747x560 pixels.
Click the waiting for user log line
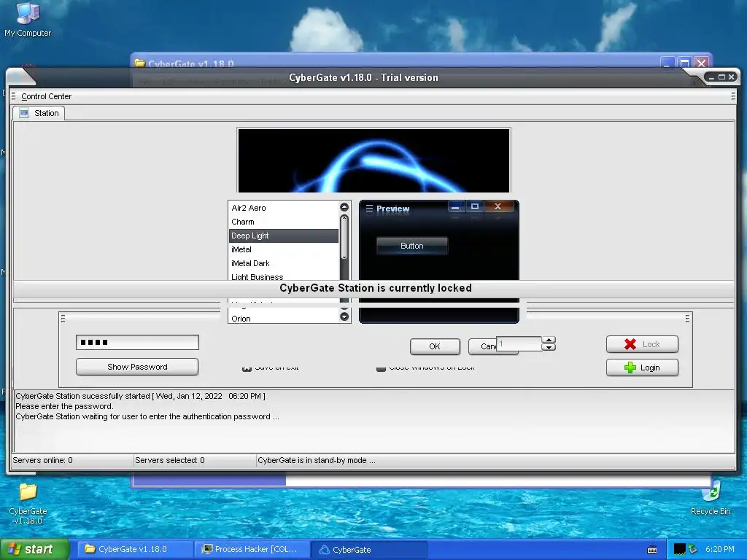[147, 416]
